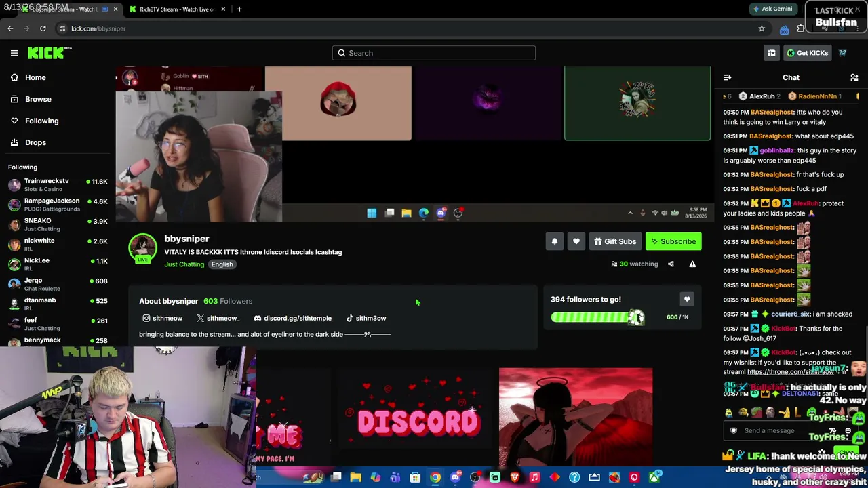
Task: Toggle the notification bell for bbysniper
Action: [555, 241]
